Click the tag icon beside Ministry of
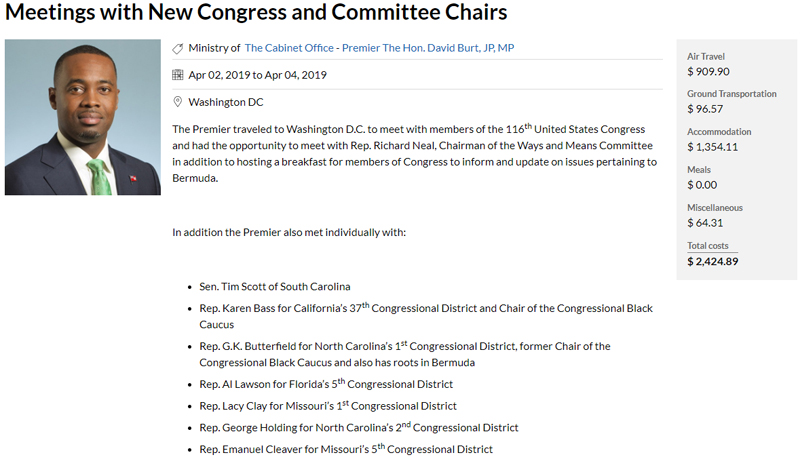This screenshot has height=474, width=800. coord(178,48)
